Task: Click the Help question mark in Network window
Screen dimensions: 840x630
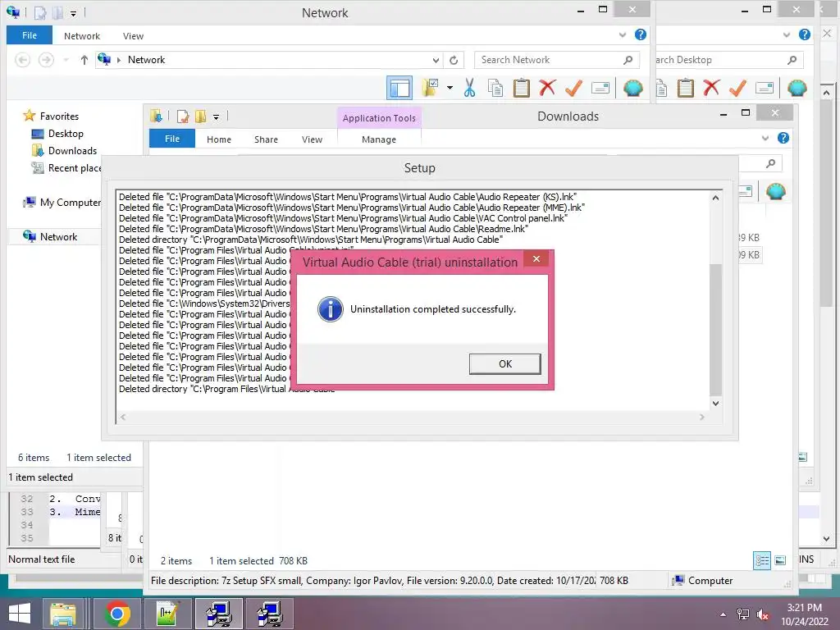Action: [640, 34]
